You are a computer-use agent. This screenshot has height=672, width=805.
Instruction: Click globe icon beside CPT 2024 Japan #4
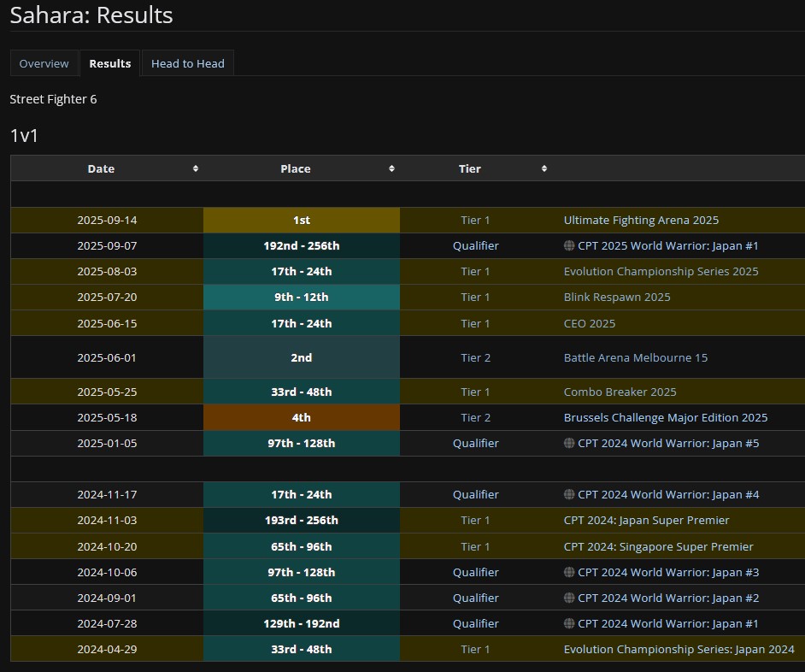(x=569, y=494)
